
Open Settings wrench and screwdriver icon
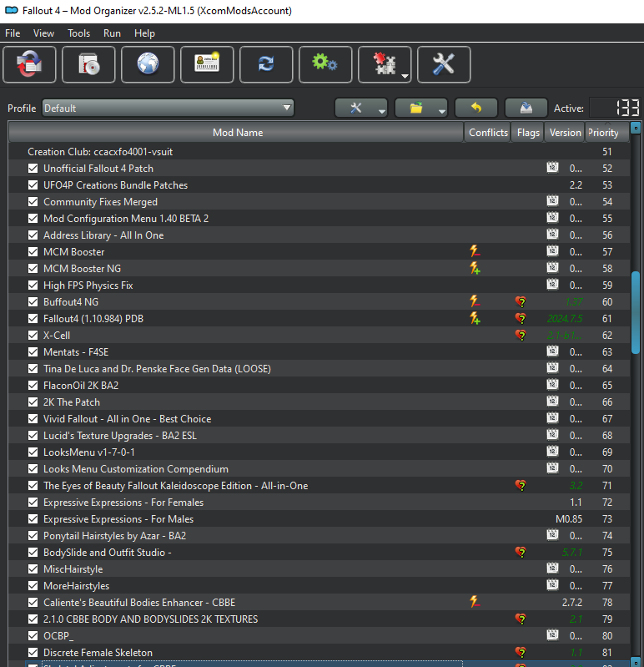(444, 64)
